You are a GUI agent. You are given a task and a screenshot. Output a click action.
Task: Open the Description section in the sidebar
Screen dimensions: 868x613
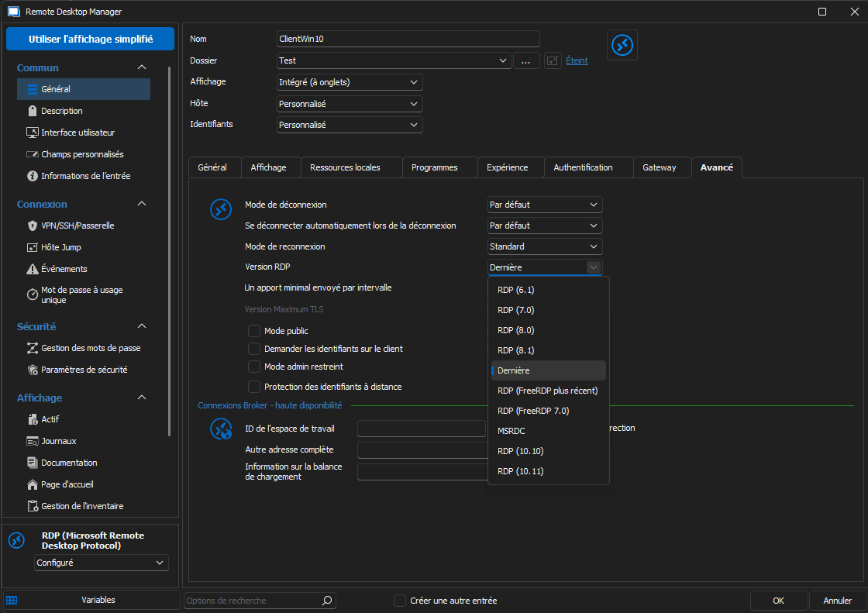pyautogui.click(x=62, y=111)
